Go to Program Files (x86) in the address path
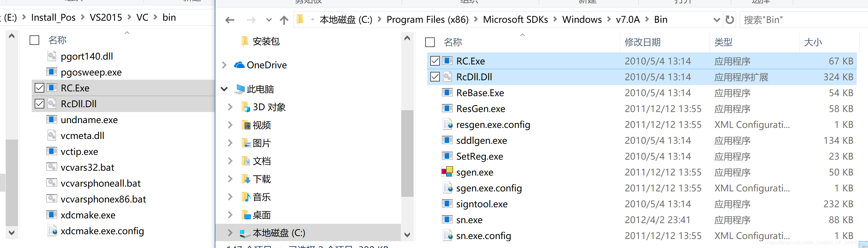The width and height of the screenshot is (868, 248). click(427, 19)
